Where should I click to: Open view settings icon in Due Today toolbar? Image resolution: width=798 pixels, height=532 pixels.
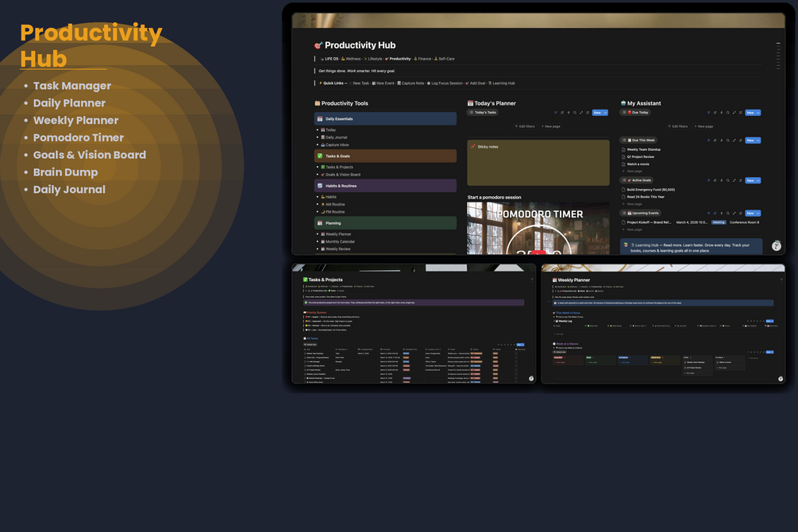click(x=741, y=113)
